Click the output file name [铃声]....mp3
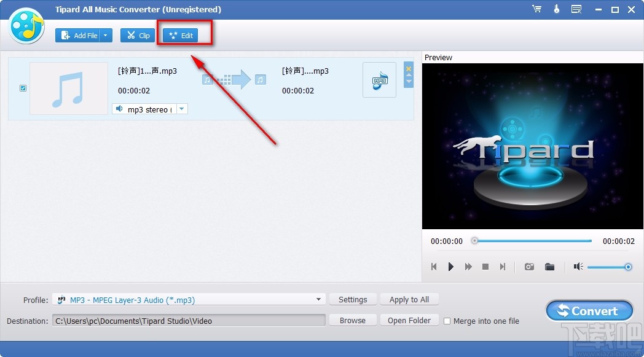 pos(305,71)
